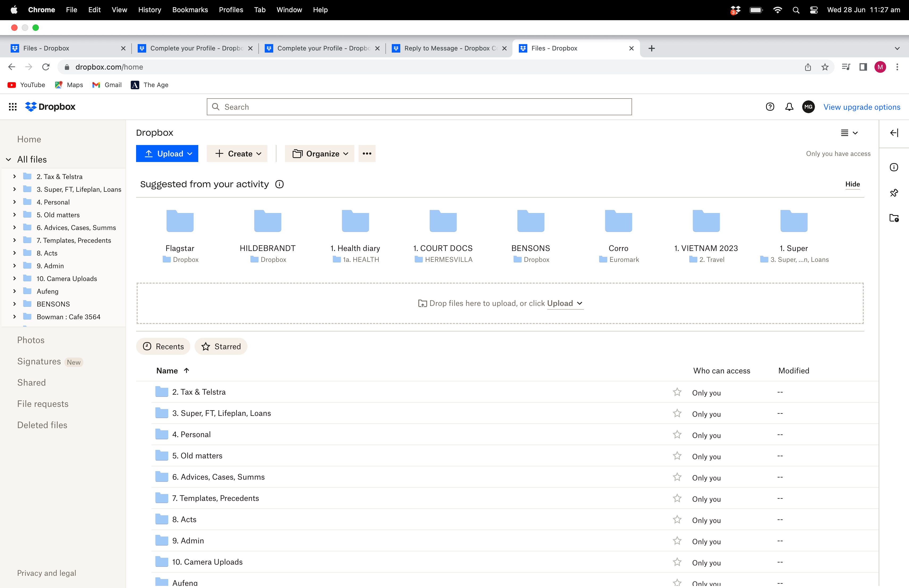Open the 1. VIETNAM 2023 suggested folder
The height and width of the screenshot is (588, 909).
706,236
